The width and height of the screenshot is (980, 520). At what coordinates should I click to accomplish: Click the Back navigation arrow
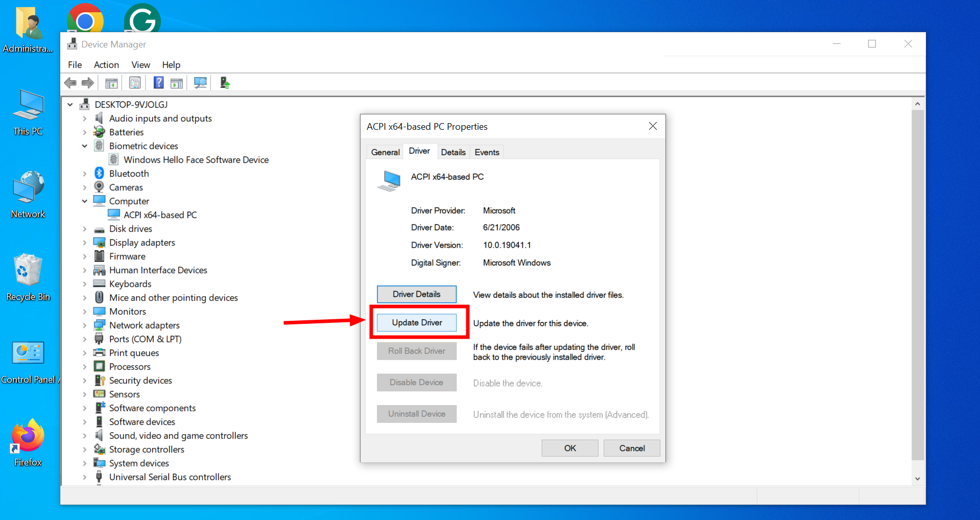point(70,82)
